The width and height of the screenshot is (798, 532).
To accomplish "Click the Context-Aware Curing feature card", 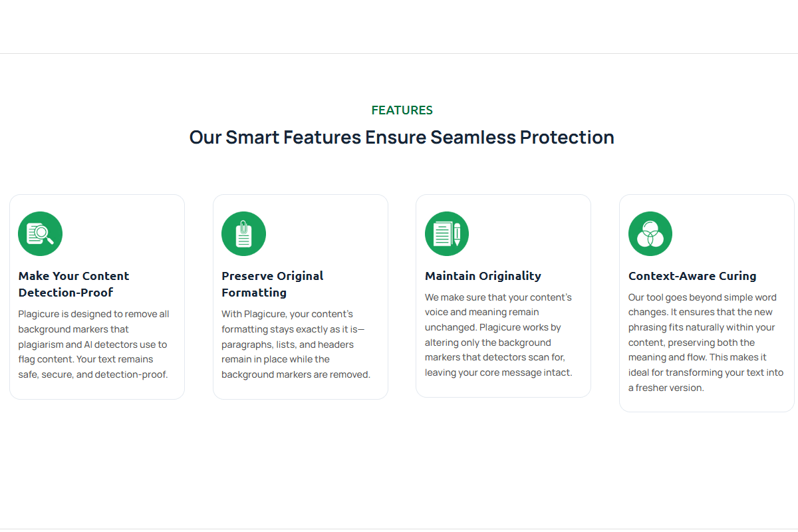I will pyautogui.click(x=707, y=303).
